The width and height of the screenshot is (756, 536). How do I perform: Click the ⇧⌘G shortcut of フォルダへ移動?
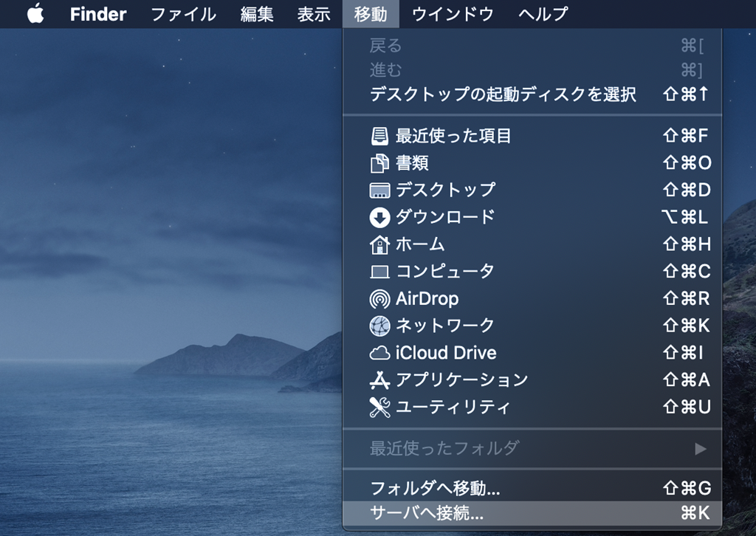687,488
